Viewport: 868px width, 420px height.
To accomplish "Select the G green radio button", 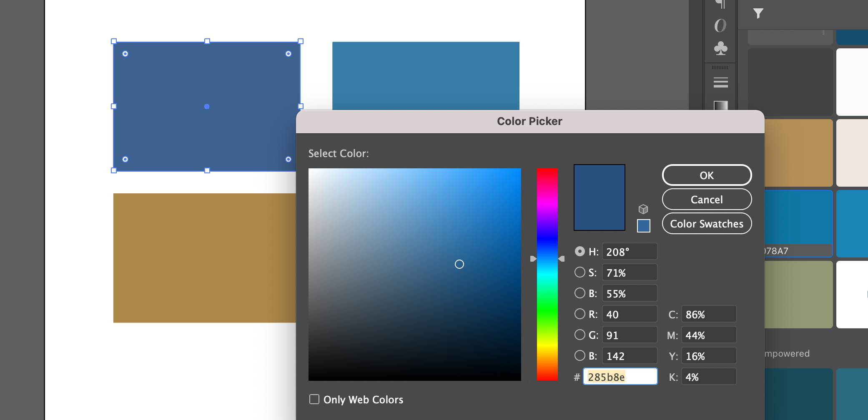I will 580,335.
